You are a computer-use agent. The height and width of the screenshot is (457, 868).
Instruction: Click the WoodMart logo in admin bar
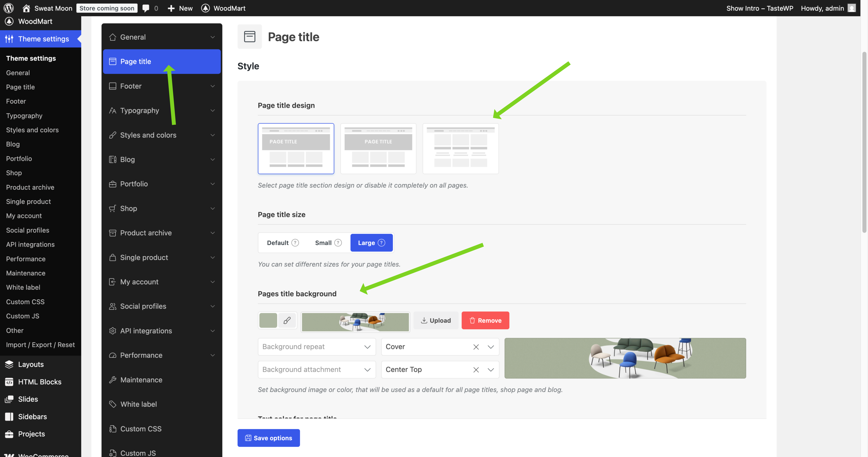(206, 8)
